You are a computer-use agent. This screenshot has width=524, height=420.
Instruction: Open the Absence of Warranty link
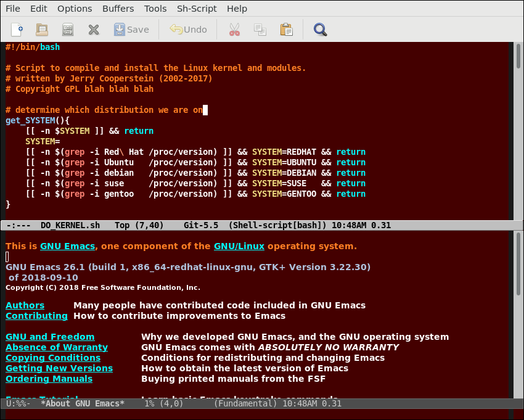coord(57,347)
